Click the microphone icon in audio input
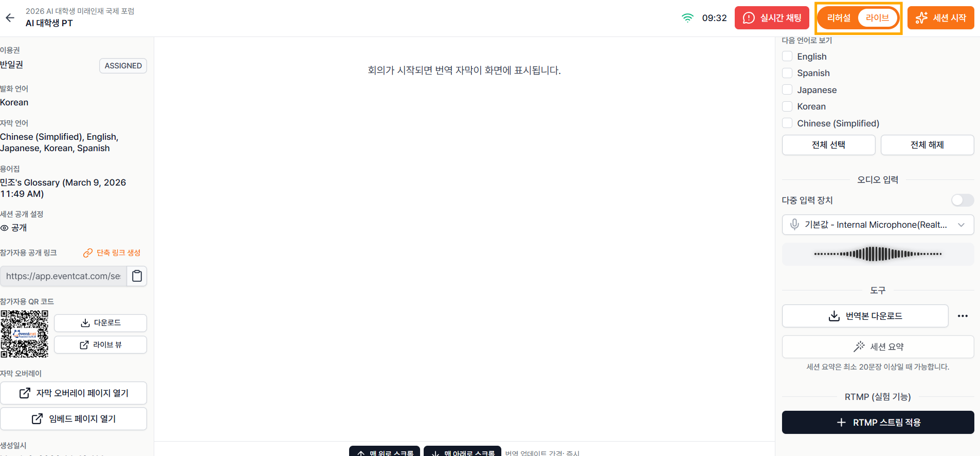Screen dimensions: 980x456 click(x=794, y=225)
